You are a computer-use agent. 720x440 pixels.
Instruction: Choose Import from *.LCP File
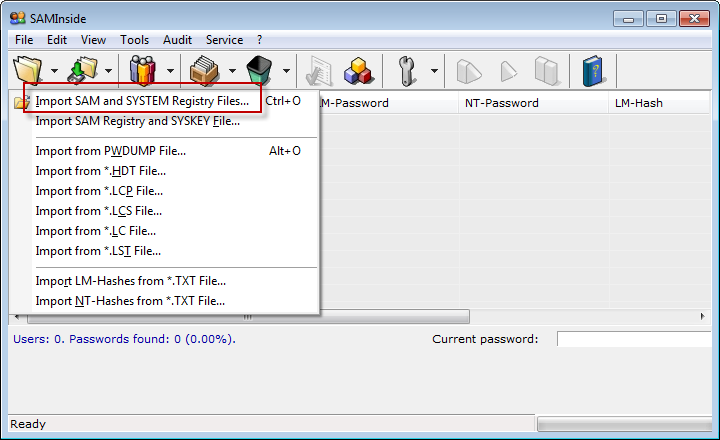[x=164, y=191]
